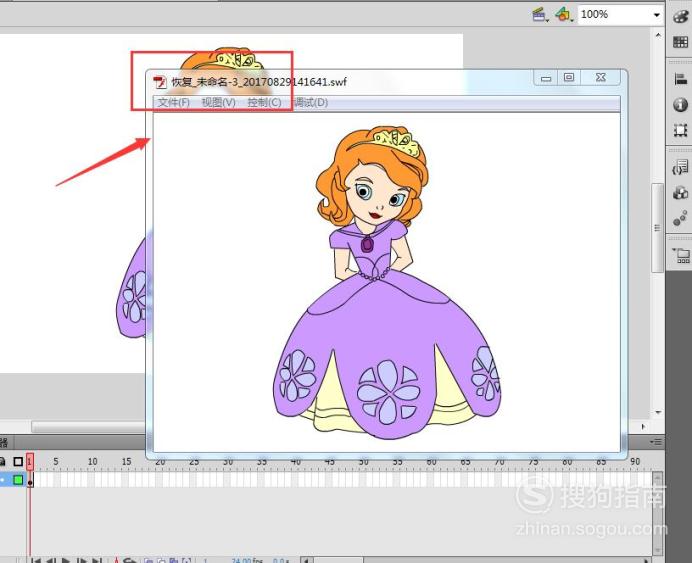692x563 pixels.
Task: Click the stage vertical scrollbar thumb
Action: [x=658, y=228]
